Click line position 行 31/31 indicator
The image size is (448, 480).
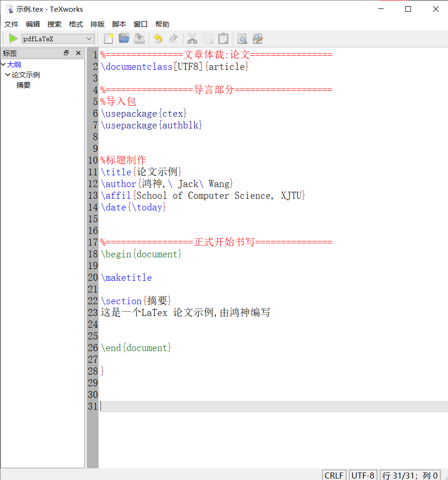[x=410, y=475]
